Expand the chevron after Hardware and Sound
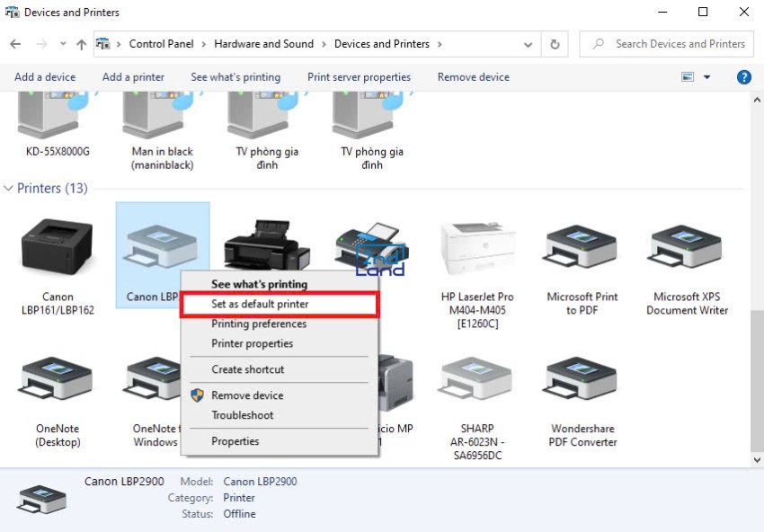This screenshot has height=532, width=764. (x=324, y=44)
